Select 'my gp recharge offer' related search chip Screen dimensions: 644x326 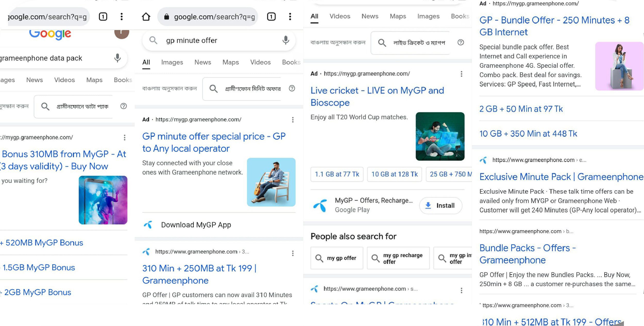(x=398, y=258)
